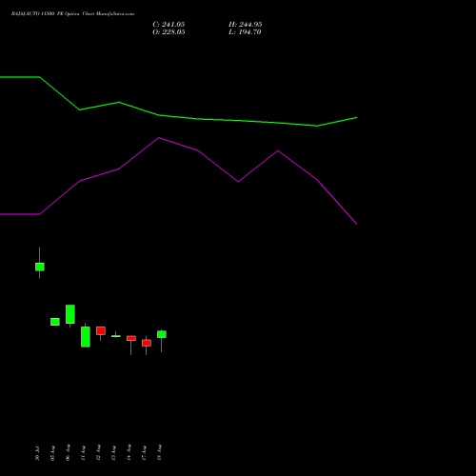Click the open value O: 228.05
476x476 pixels.
click(169, 32)
